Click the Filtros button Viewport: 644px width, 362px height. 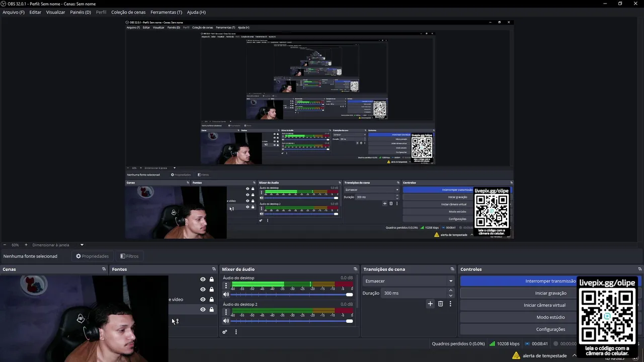pyautogui.click(x=129, y=256)
